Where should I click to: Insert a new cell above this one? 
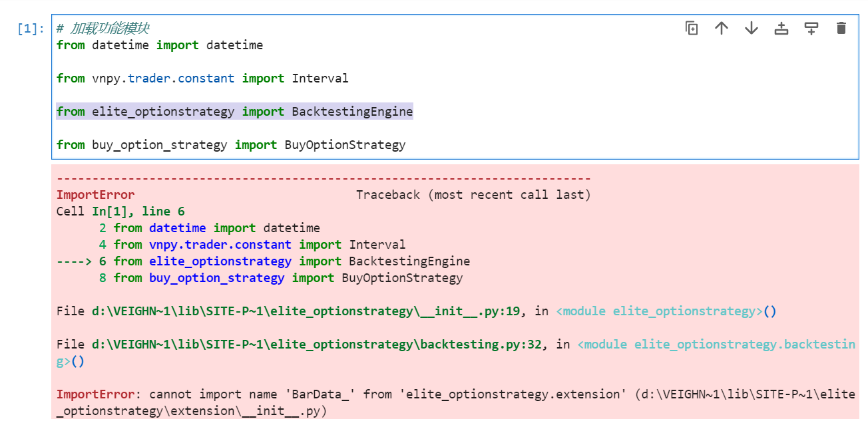click(781, 28)
